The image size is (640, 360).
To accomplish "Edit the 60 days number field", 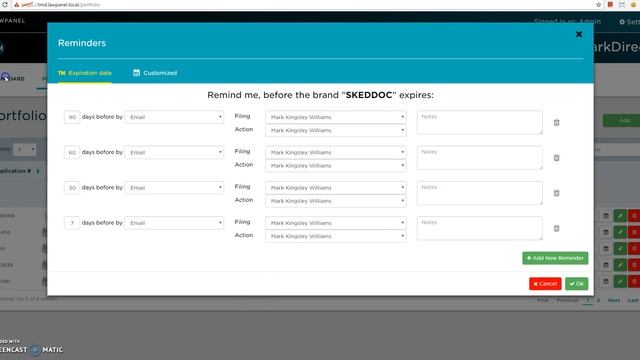I will (72, 152).
